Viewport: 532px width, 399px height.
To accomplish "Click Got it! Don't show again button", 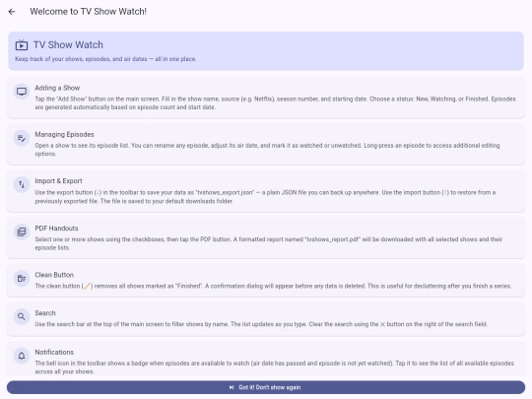I will pyautogui.click(x=266, y=387).
